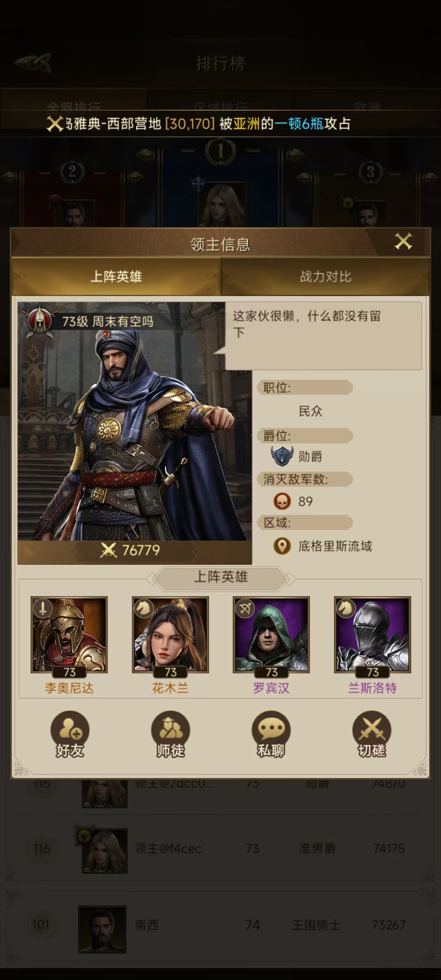Screen dimensions: 441x980
Task: Tap the 好友 add friend icon
Action: [x=70, y=734]
